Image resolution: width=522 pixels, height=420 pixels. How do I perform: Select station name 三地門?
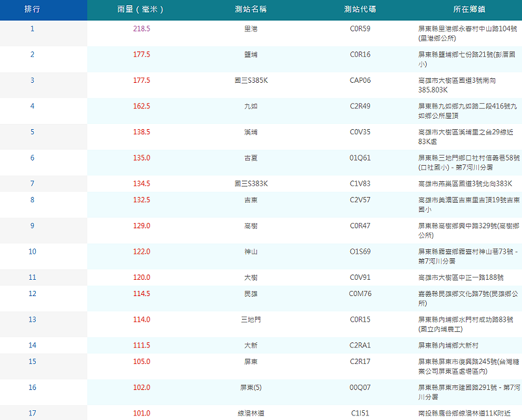pos(251,320)
